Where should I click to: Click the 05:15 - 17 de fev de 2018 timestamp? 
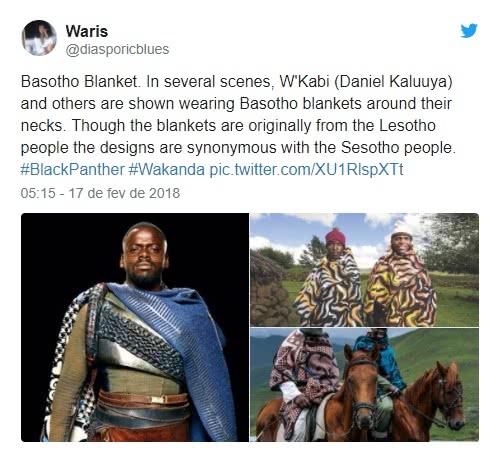point(100,193)
